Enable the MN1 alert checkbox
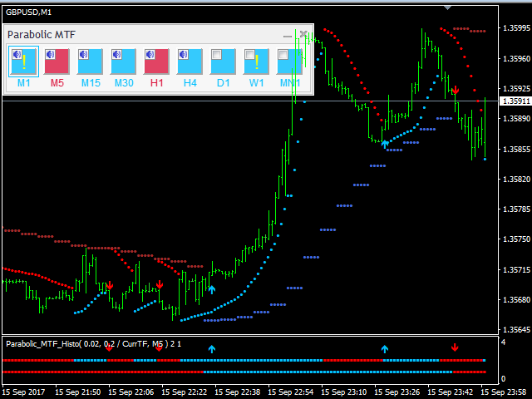 [283, 54]
